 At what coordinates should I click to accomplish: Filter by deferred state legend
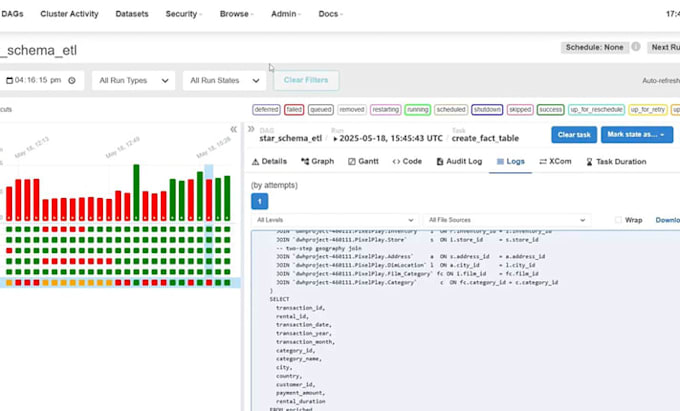tap(266, 110)
